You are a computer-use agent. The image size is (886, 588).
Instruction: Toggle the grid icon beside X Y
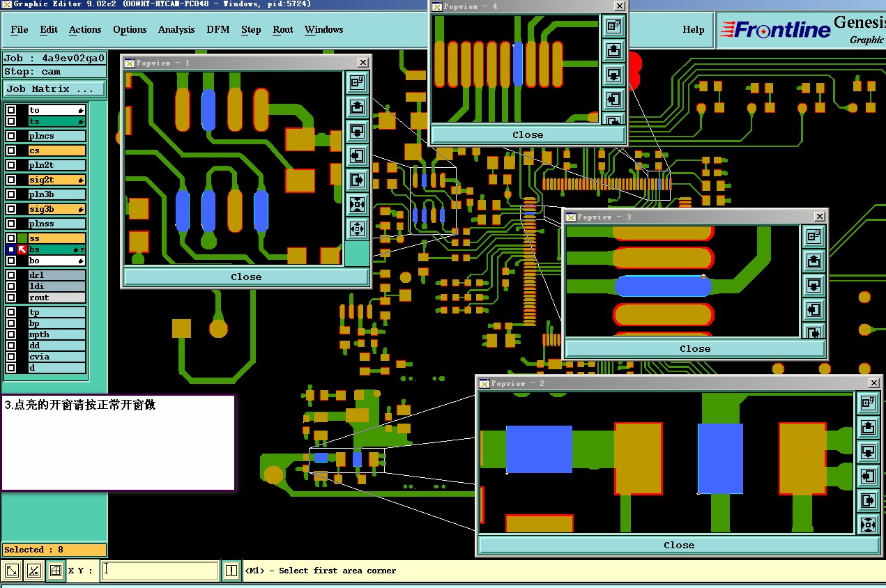(56, 571)
